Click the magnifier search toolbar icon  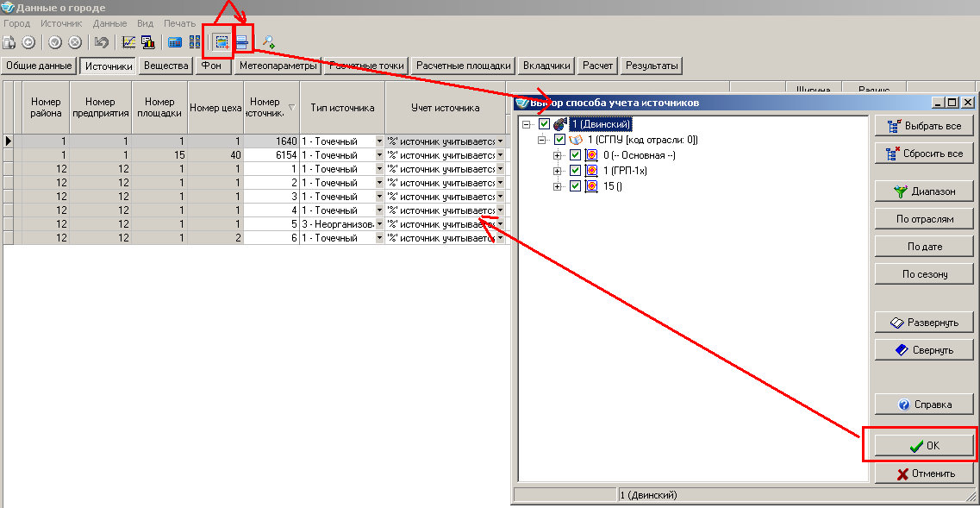[x=269, y=41]
